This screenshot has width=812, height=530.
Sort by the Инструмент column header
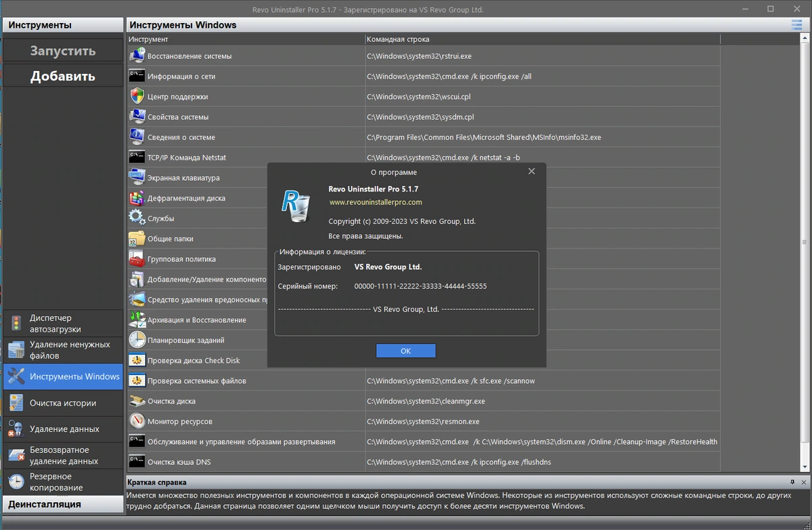(246, 39)
